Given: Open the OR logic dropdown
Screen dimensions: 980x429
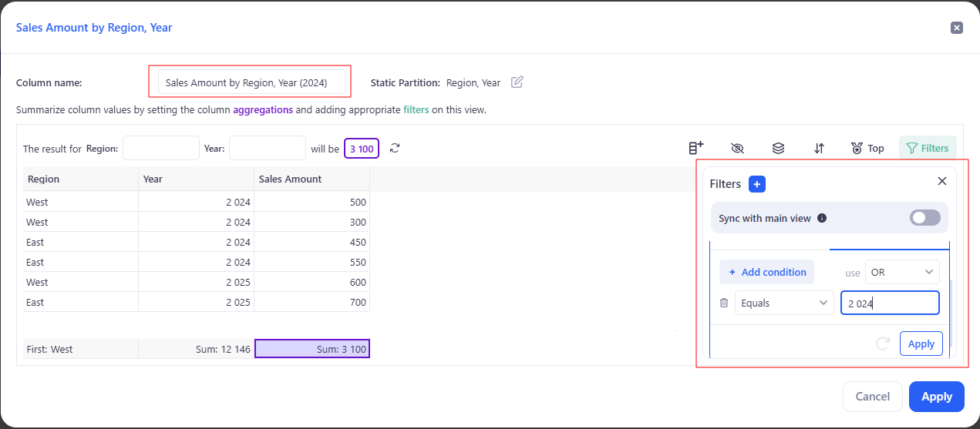Looking at the screenshot, I should point(901,272).
